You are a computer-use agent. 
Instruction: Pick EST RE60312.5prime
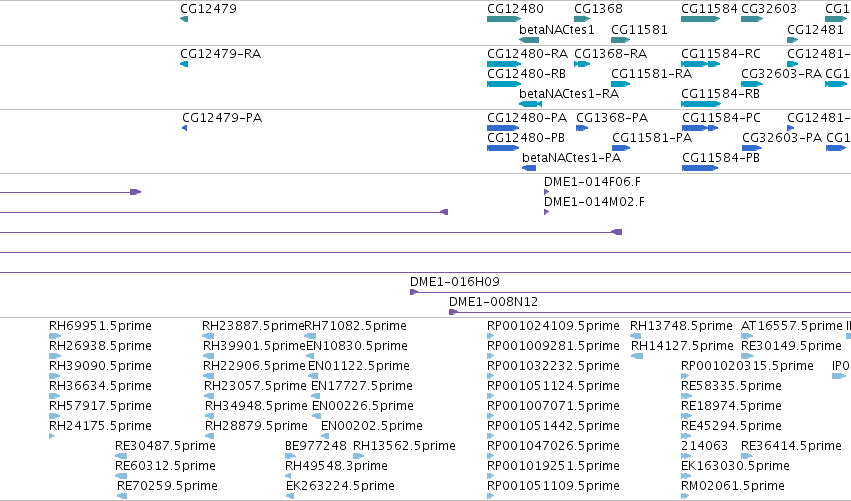pyautogui.click(x=121, y=476)
